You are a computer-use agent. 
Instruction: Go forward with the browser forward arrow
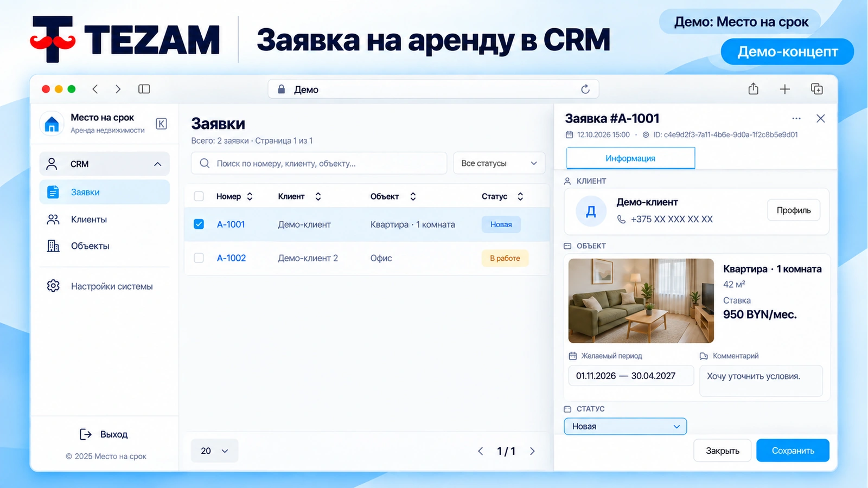[x=118, y=89]
